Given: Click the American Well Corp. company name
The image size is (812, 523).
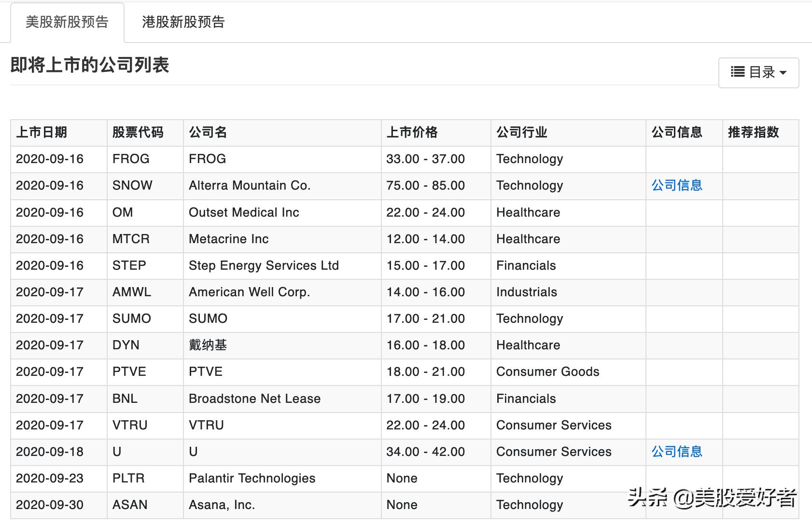Looking at the screenshot, I should [x=249, y=292].
